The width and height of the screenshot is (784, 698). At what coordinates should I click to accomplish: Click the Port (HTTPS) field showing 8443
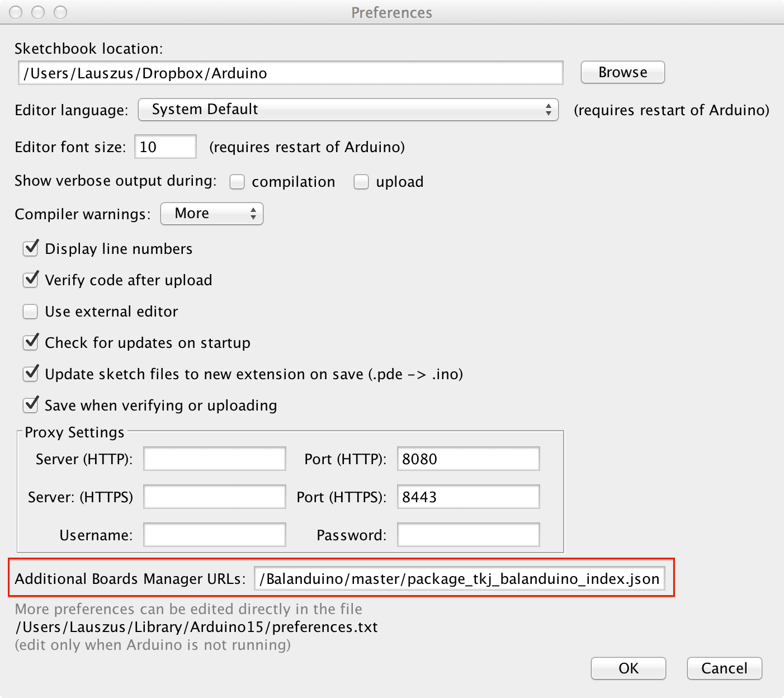(469, 497)
